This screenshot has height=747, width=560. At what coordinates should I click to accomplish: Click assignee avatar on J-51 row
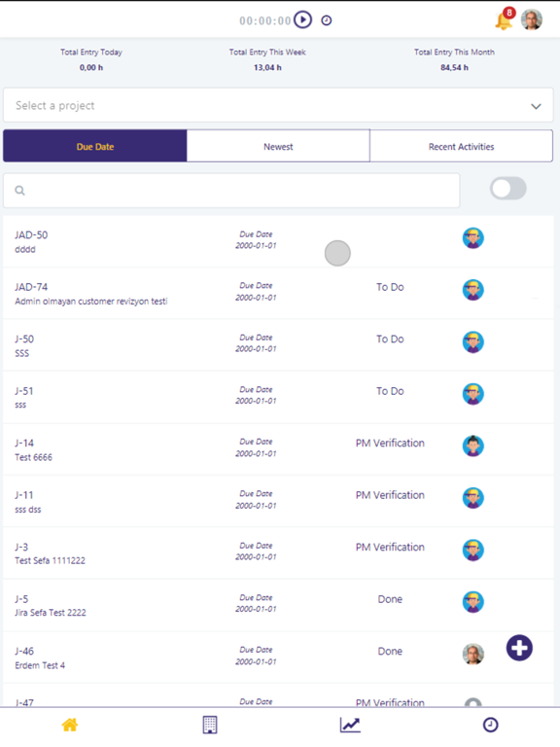click(x=472, y=394)
